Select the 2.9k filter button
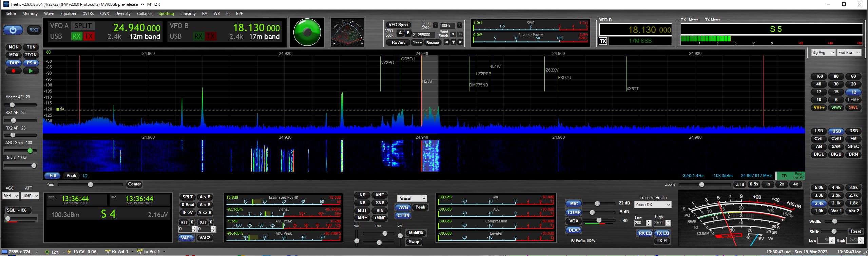 836,195
